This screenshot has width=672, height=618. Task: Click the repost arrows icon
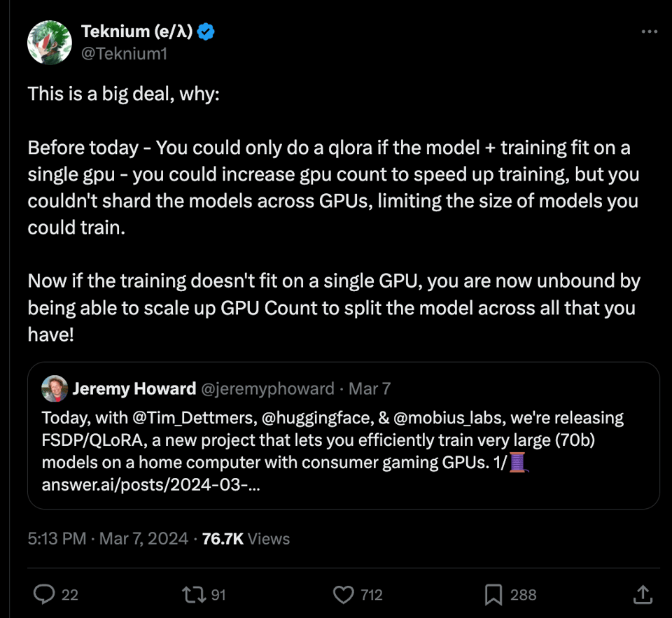[191, 595]
